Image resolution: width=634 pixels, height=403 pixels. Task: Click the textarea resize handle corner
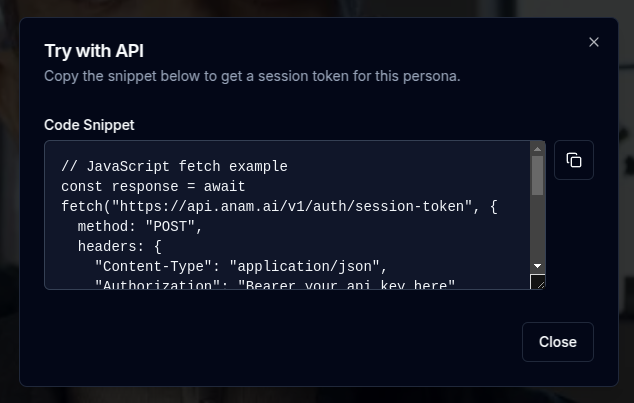click(538, 282)
